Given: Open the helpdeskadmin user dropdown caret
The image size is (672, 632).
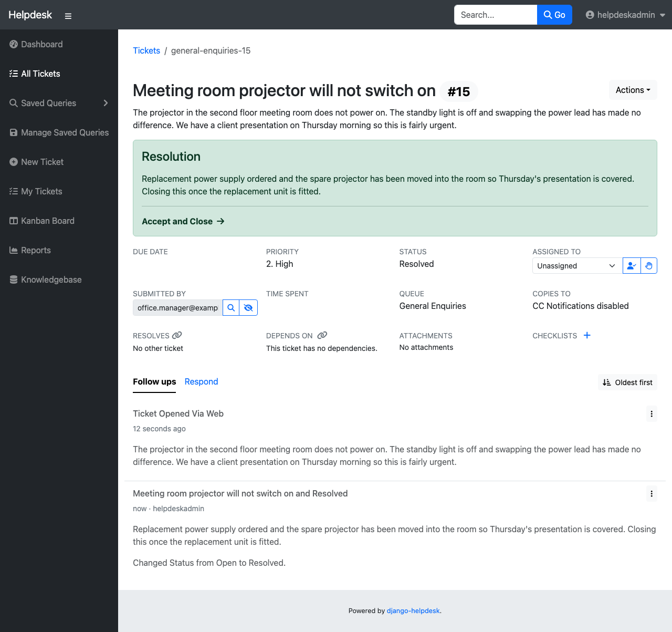Looking at the screenshot, I should (x=663, y=15).
